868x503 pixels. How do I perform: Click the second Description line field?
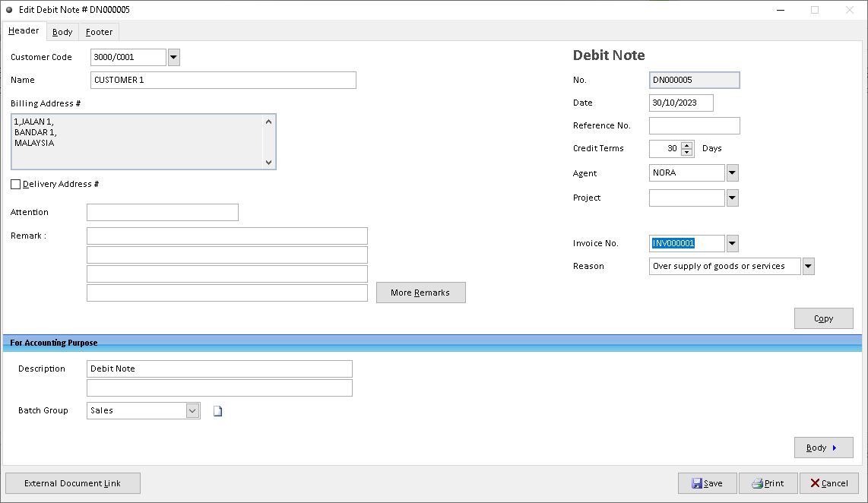[219, 388]
